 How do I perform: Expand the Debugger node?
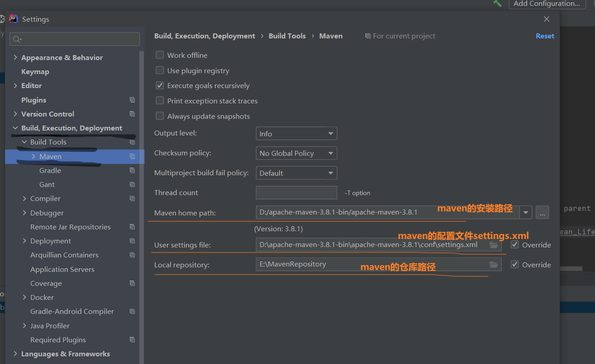(24, 213)
